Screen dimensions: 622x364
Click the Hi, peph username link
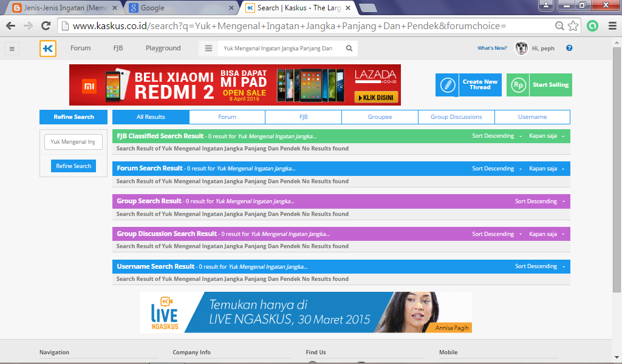pyautogui.click(x=543, y=49)
